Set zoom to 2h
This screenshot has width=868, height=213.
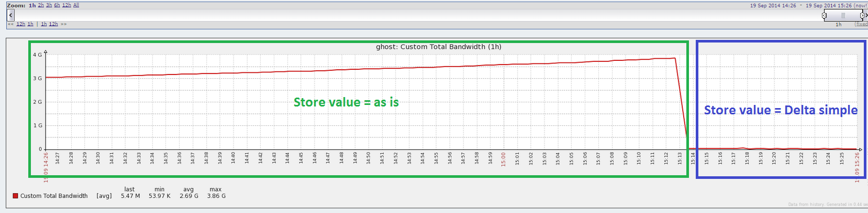click(x=41, y=5)
